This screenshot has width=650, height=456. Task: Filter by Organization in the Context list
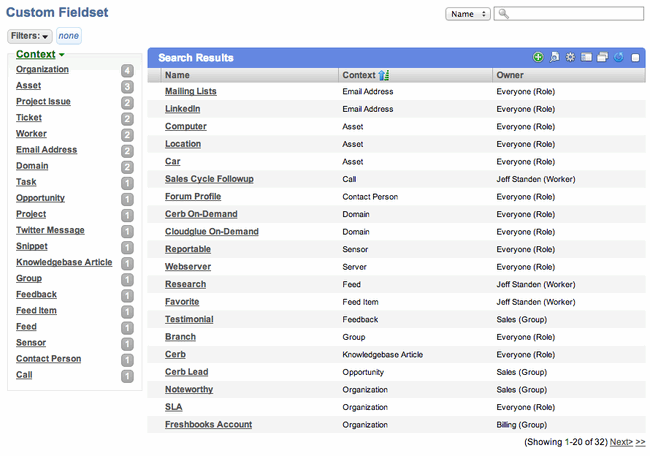[42, 69]
